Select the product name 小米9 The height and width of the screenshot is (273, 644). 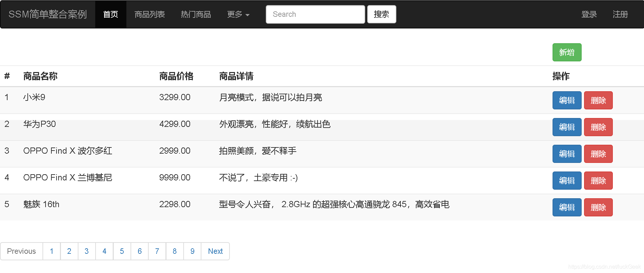point(34,97)
